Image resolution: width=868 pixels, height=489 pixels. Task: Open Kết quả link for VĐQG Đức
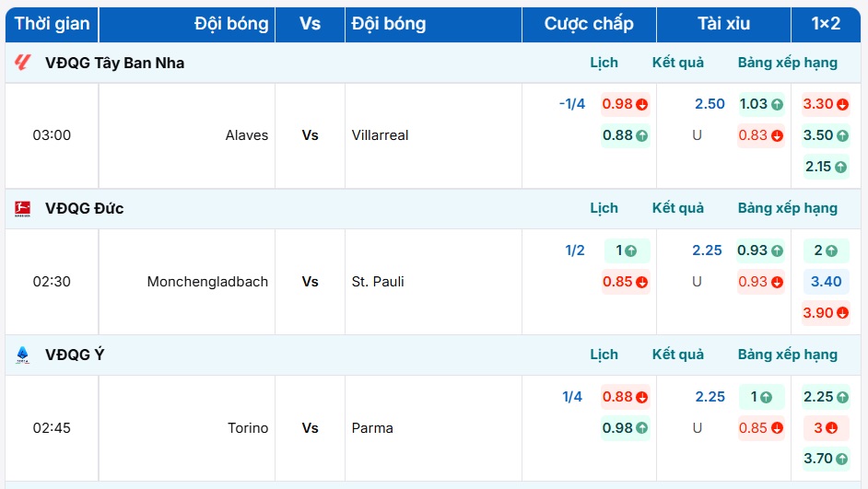tap(677, 208)
